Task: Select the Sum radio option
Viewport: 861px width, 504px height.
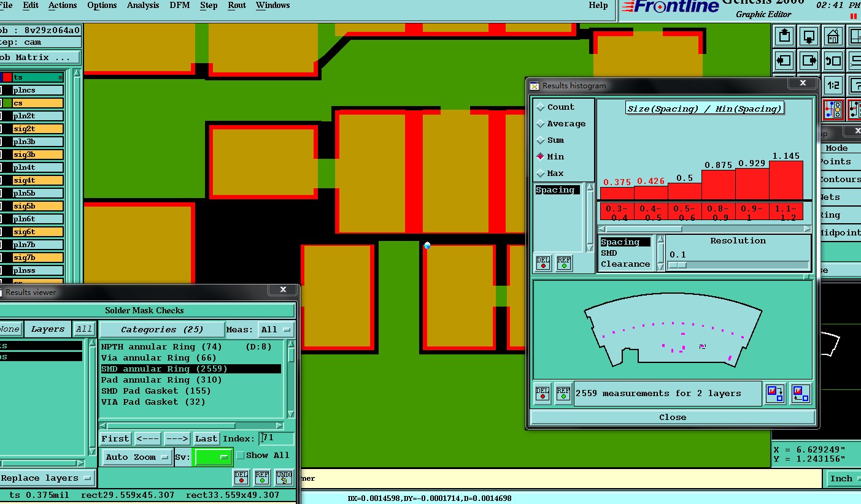Action: [541, 140]
